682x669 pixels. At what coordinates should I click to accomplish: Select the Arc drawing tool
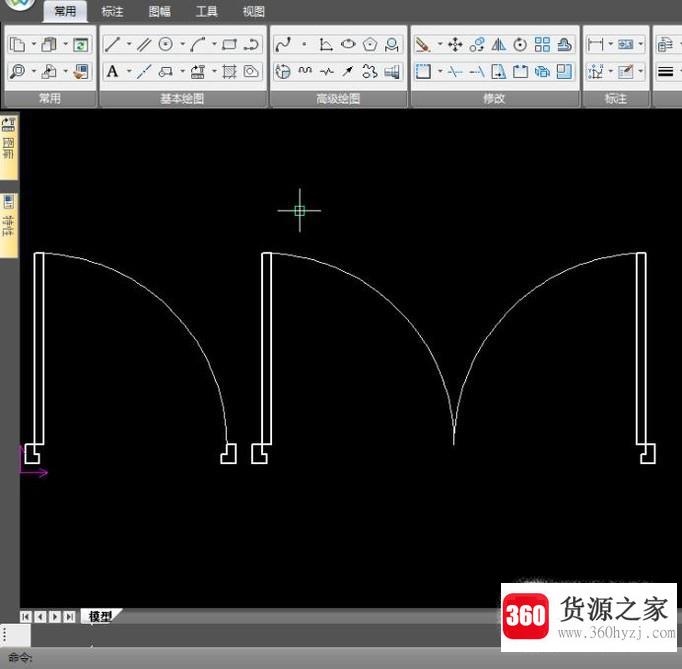point(198,44)
